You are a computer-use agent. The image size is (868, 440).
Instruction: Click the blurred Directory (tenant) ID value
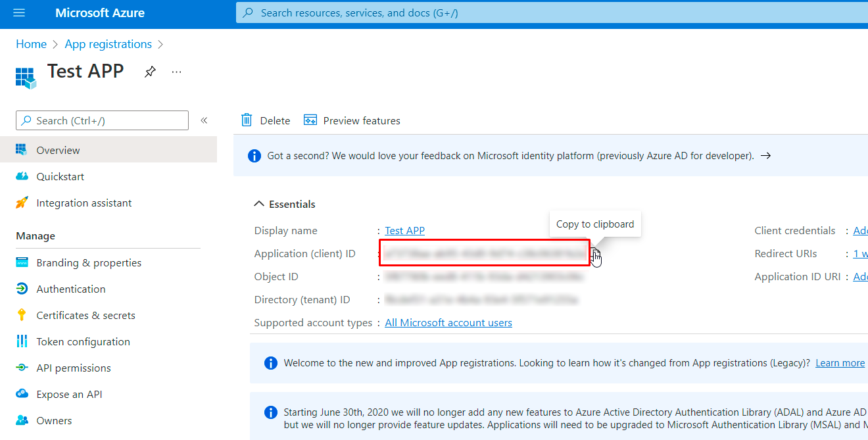click(x=481, y=300)
